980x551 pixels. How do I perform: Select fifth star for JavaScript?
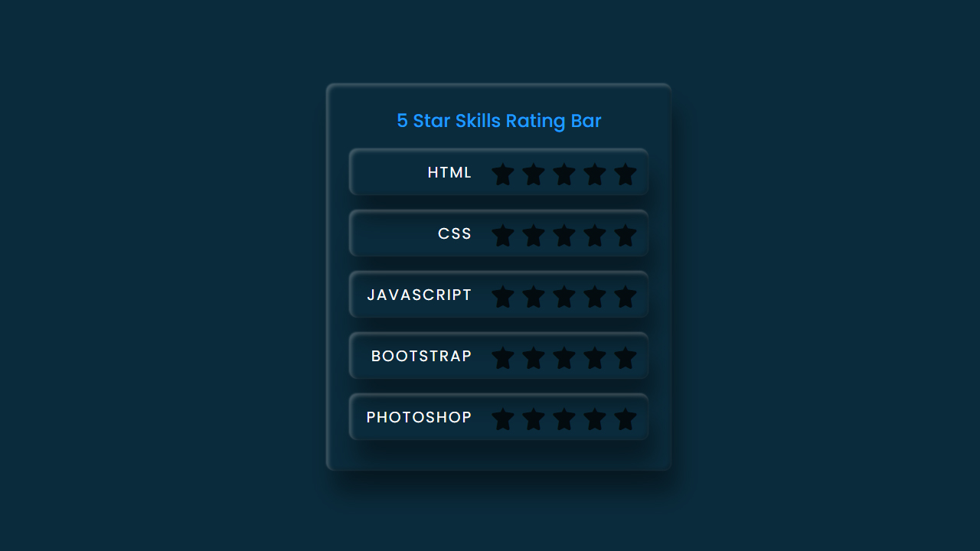[x=626, y=296]
